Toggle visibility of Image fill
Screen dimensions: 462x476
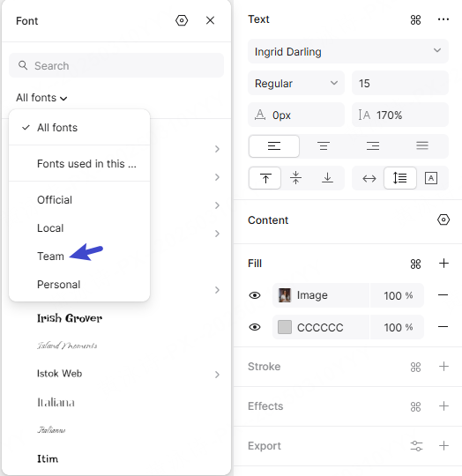click(x=255, y=295)
